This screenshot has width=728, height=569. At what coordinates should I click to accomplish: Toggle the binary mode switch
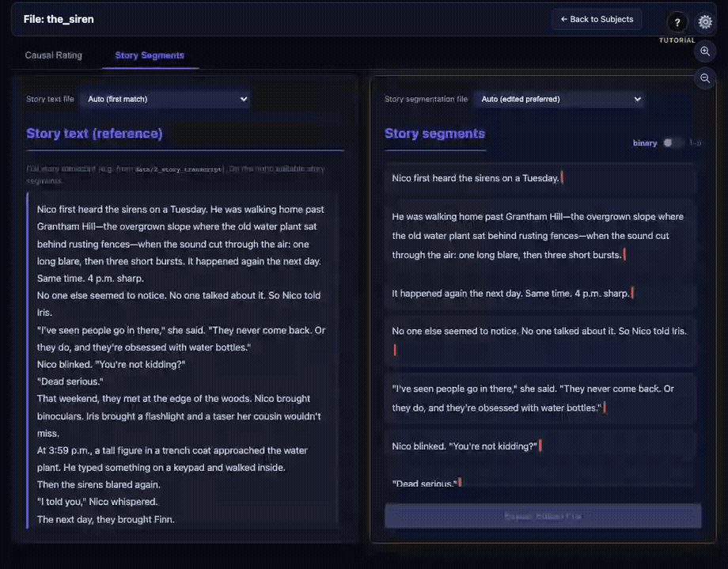click(673, 142)
